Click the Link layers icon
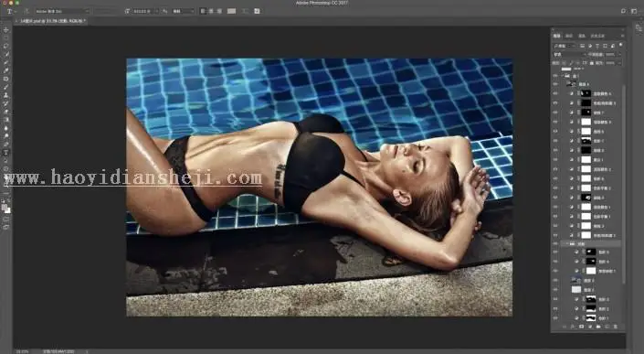This screenshot has width=644, height=354. pos(564,327)
